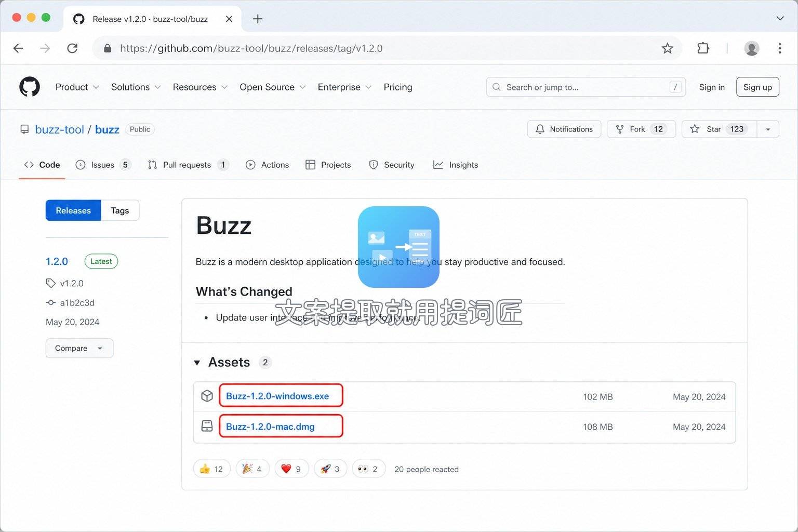Switch to the Issues tab
This screenshot has width=798, height=532.
pyautogui.click(x=103, y=165)
